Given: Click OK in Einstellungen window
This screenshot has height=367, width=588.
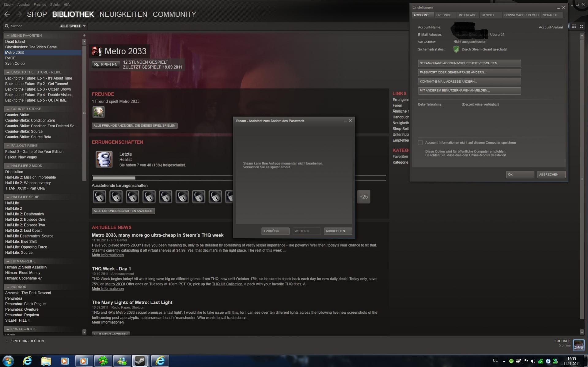Looking at the screenshot, I should point(520,174).
